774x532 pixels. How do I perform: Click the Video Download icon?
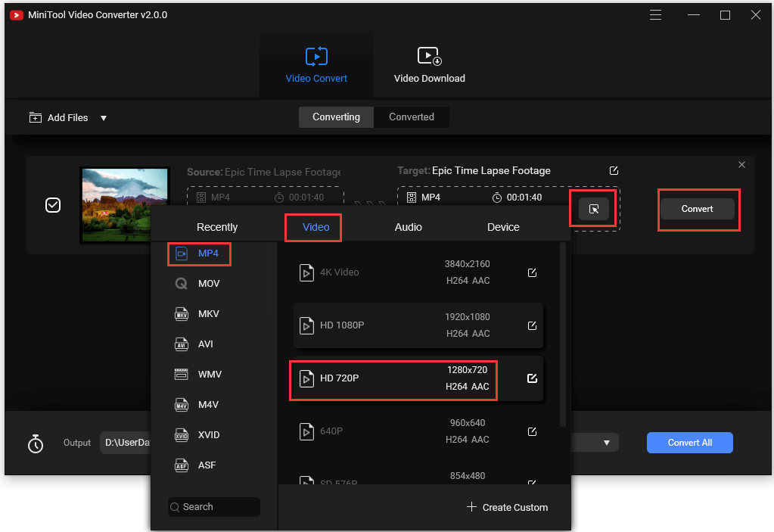pyautogui.click(x=430, y=56)
